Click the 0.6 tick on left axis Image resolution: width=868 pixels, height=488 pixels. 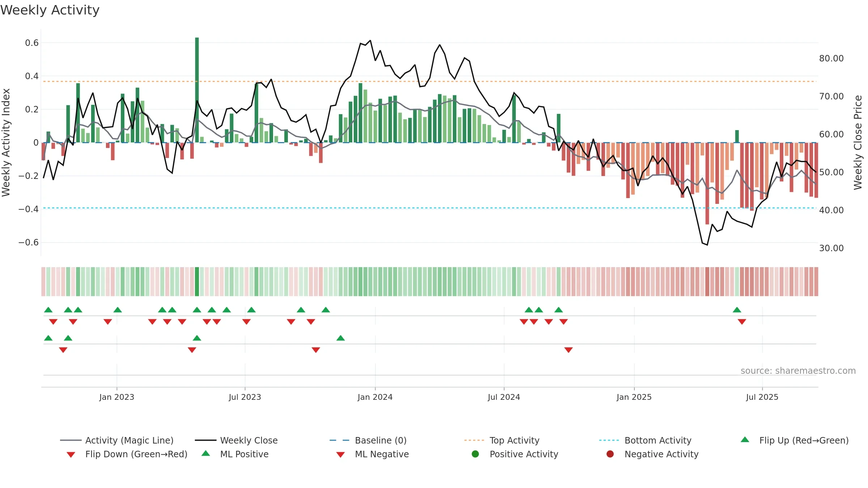point(32,43)
